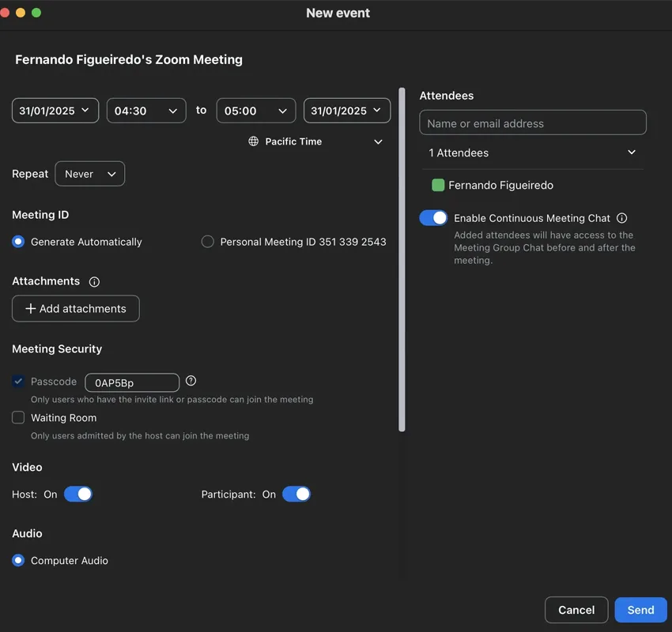Turn off Participant video toggle
Viewport: 672px width, 632px height.
[296, 494]
